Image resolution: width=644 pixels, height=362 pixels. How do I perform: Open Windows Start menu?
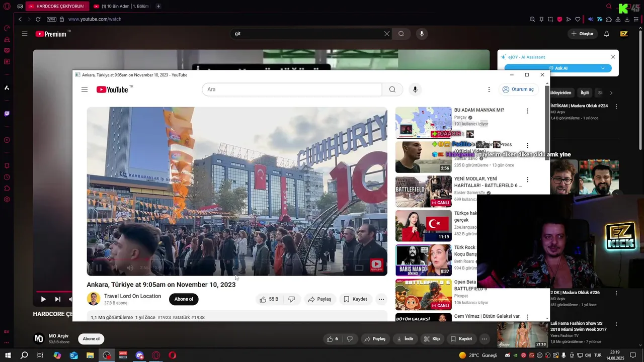(8, 355)
